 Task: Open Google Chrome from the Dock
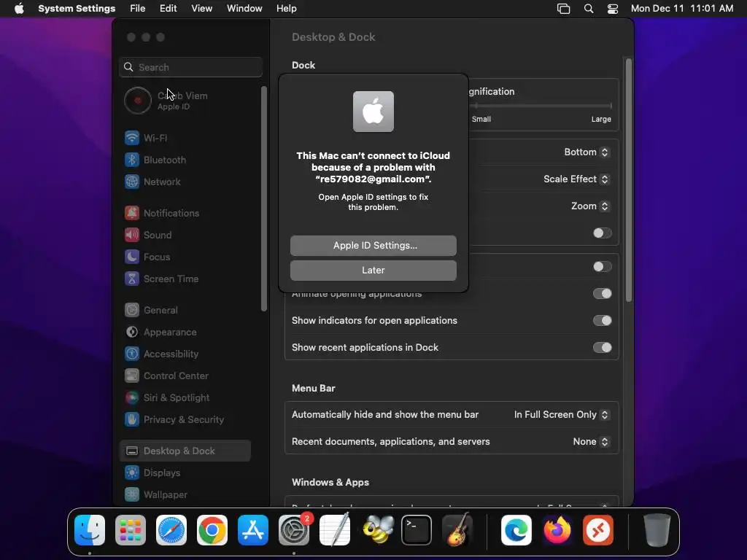click(212, 530)
